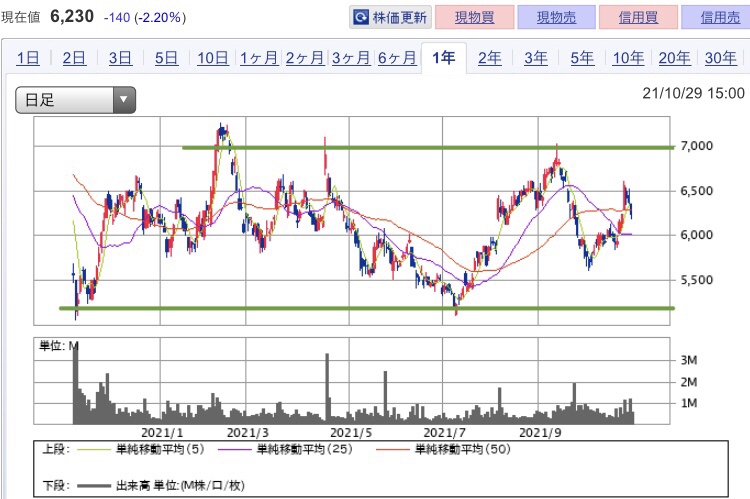The image size is (750, 499).
Task: Click the tallest volume bar at chart start
Action: click(75, 383)
